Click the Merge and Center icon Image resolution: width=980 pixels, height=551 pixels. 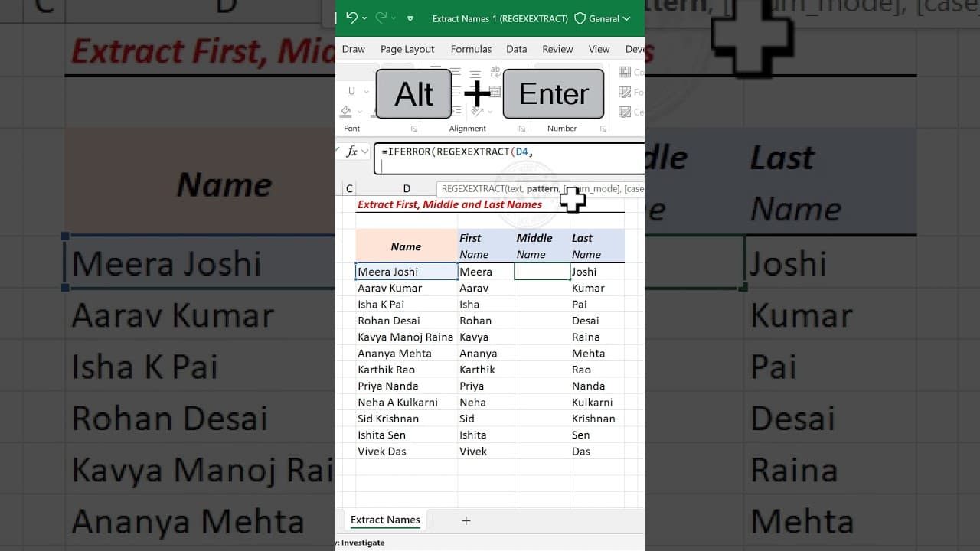pos(495,92)
